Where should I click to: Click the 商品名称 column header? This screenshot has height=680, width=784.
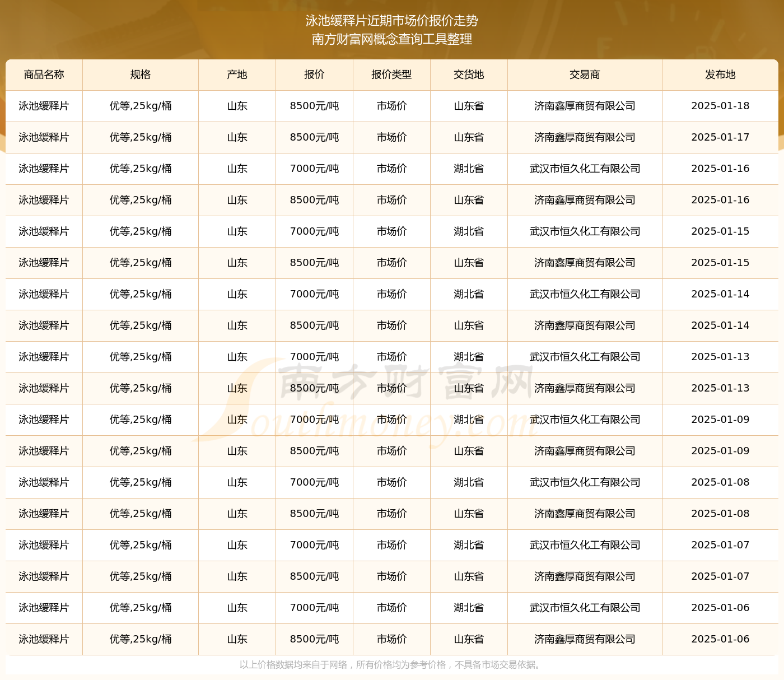click(x=44, y=74)
